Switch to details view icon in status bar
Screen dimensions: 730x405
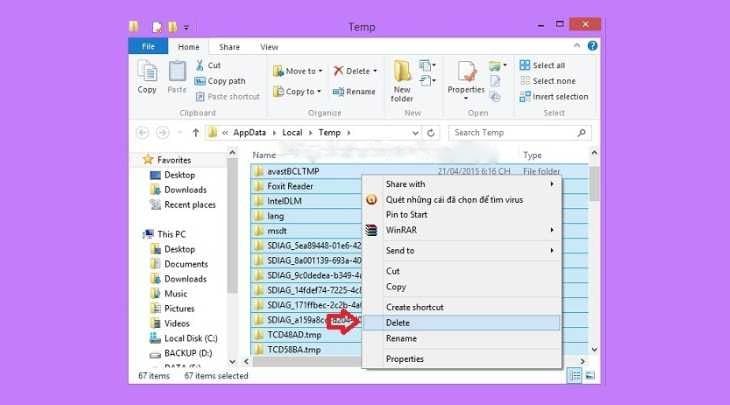coord(575,376)
